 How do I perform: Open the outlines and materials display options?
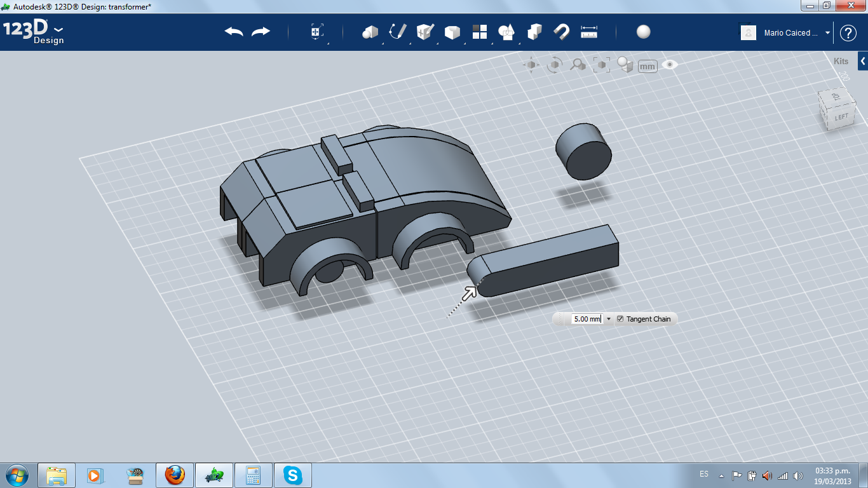[625, 65]
